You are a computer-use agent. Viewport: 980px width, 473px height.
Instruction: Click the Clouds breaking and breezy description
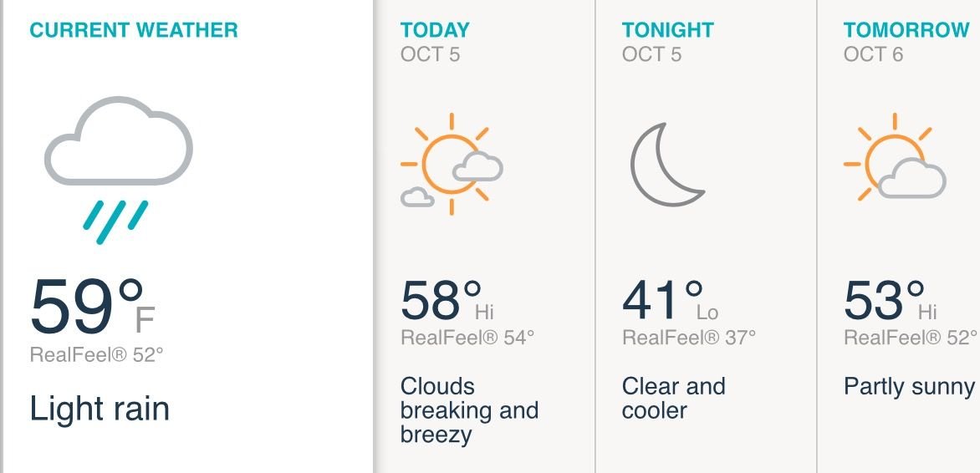(468, 410)
